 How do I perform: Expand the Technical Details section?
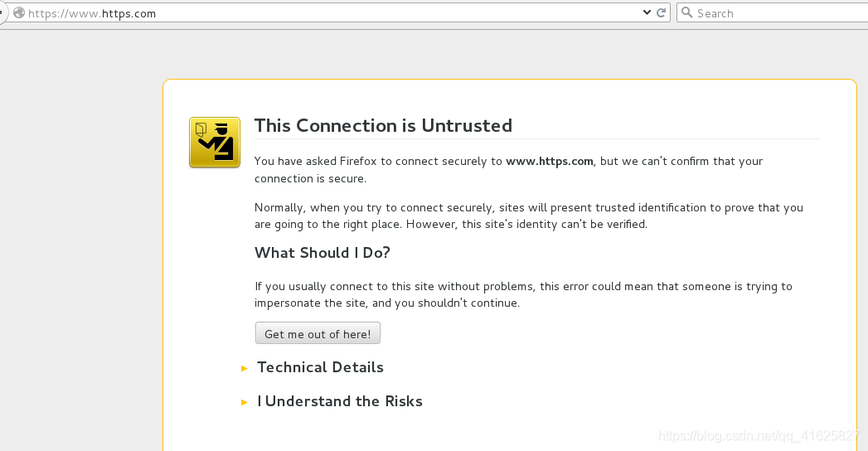coord(313,367)
